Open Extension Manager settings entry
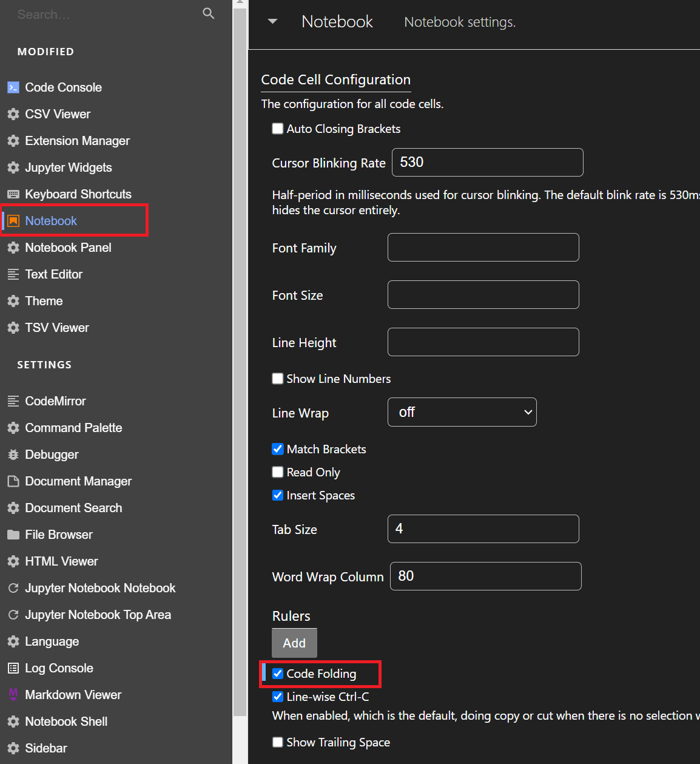 click(77, 141)
